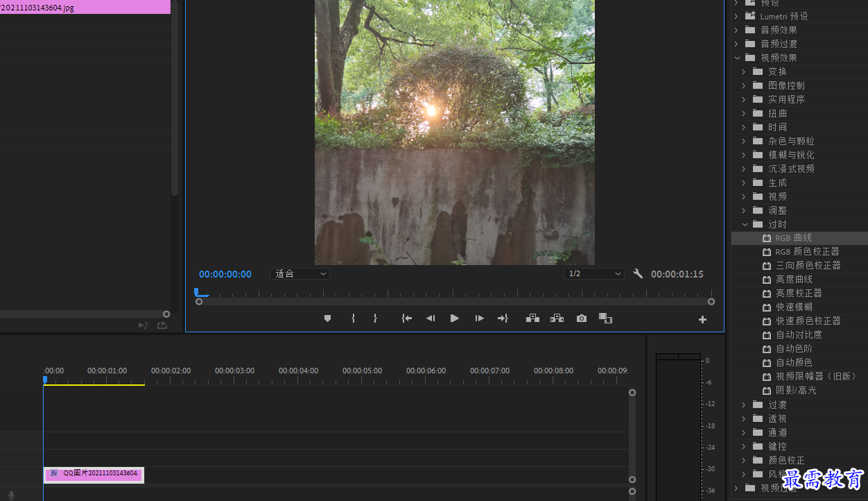Open the button editor plus icon

click(x=702, y=319)
